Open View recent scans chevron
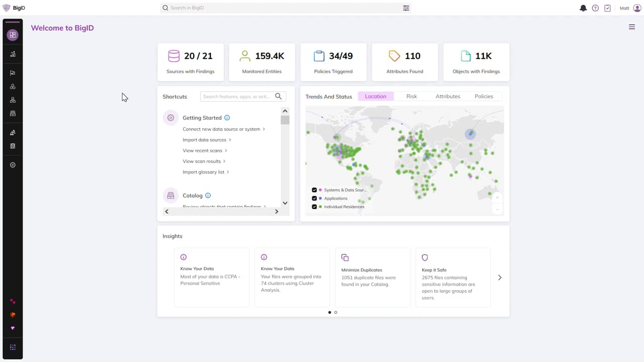 (x=226, y=150)
